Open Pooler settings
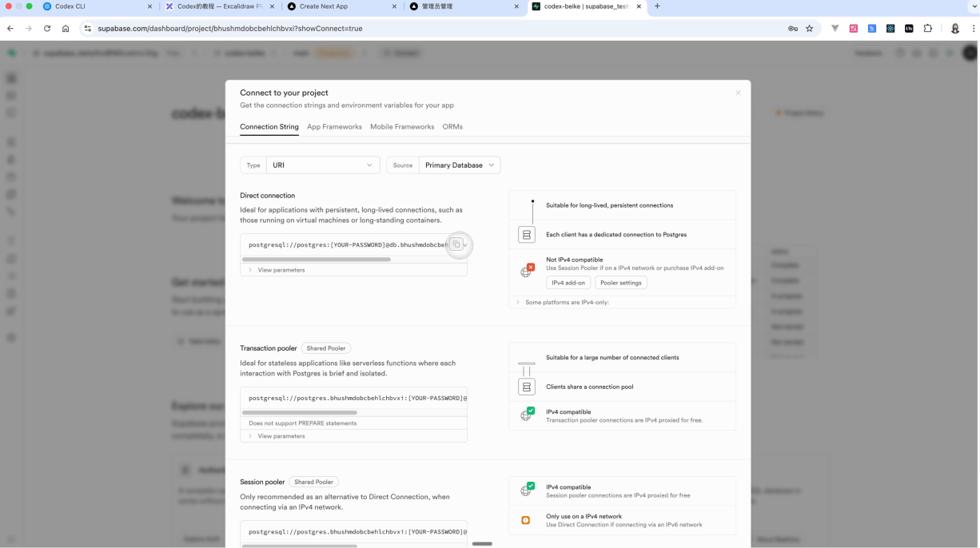 (620, 283)
